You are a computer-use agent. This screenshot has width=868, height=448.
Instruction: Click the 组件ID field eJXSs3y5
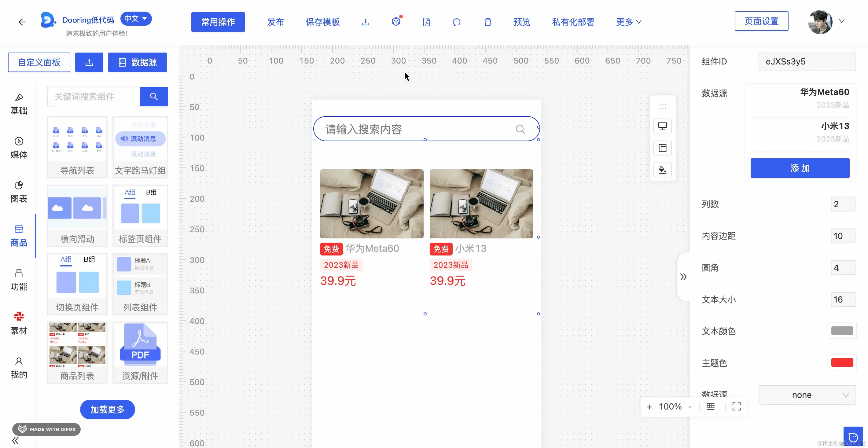[807, 61]
